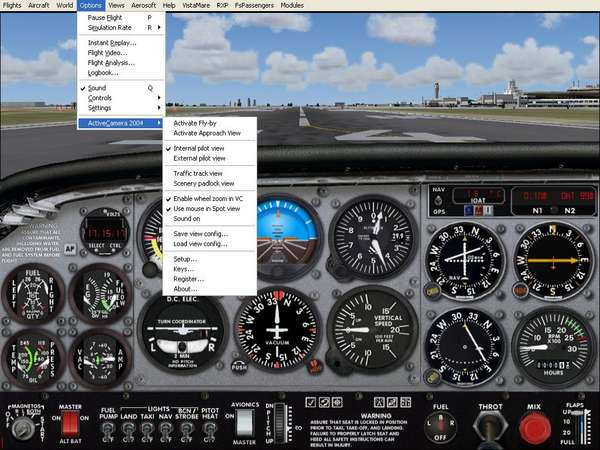Click the crosshair compass panel icon

click(x=337, y=402)
